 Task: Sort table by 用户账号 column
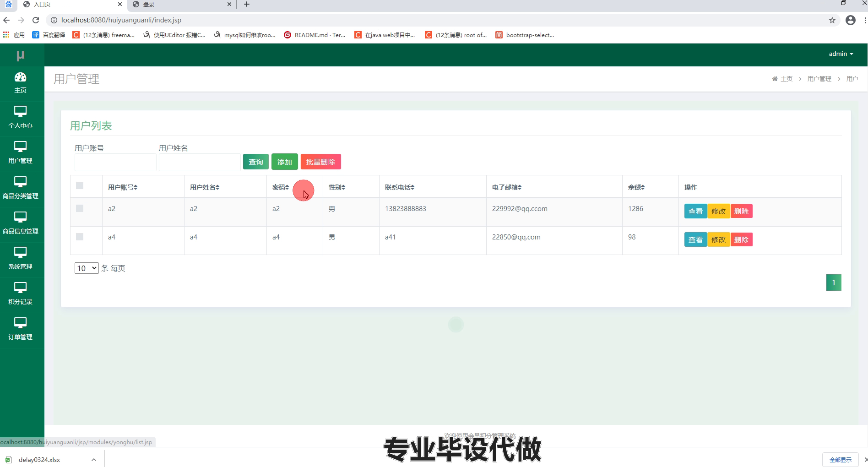coord(123,187)
